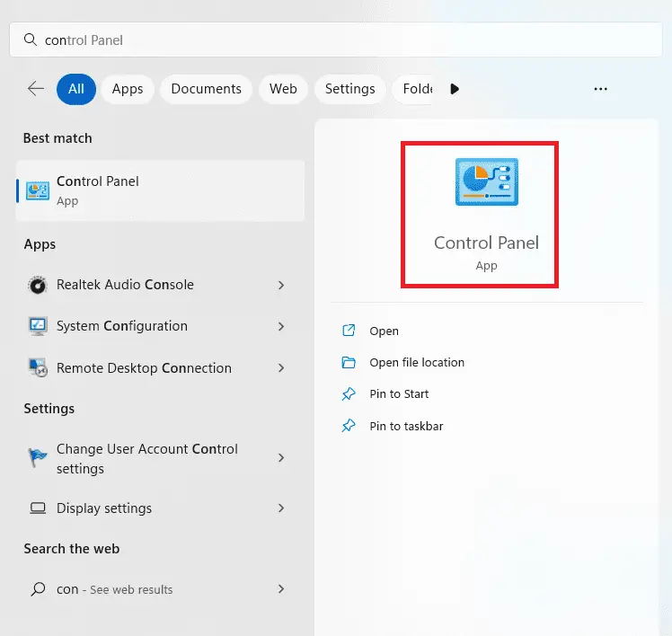Screen dimensions: 672x636
Task: Open the Control Panel best match result
Action: click(x=160, y=190)
